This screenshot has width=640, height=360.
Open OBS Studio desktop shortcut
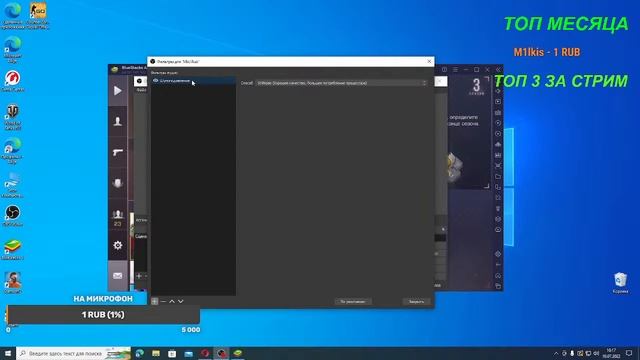point(13,216)
